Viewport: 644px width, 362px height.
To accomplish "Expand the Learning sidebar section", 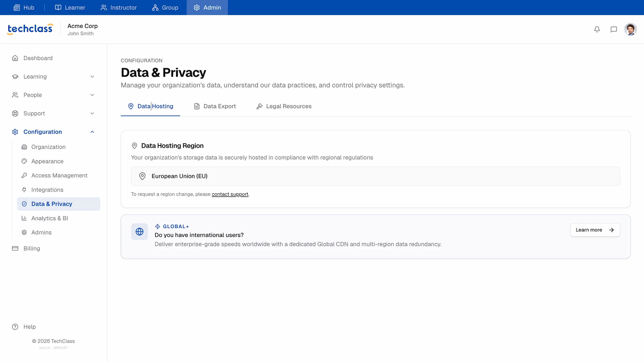I will (92, 76).
